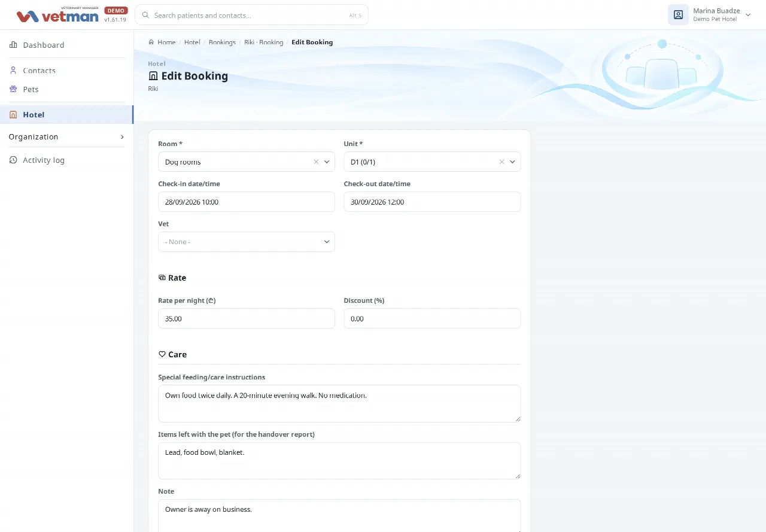Open the Marina Buadze user menu chevron

(748, 15)
